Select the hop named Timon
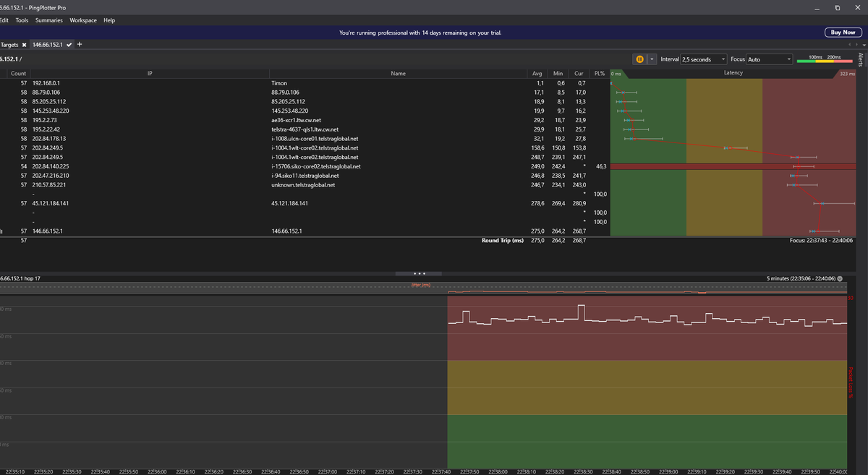The image size is (868, 475). point(278,83)
